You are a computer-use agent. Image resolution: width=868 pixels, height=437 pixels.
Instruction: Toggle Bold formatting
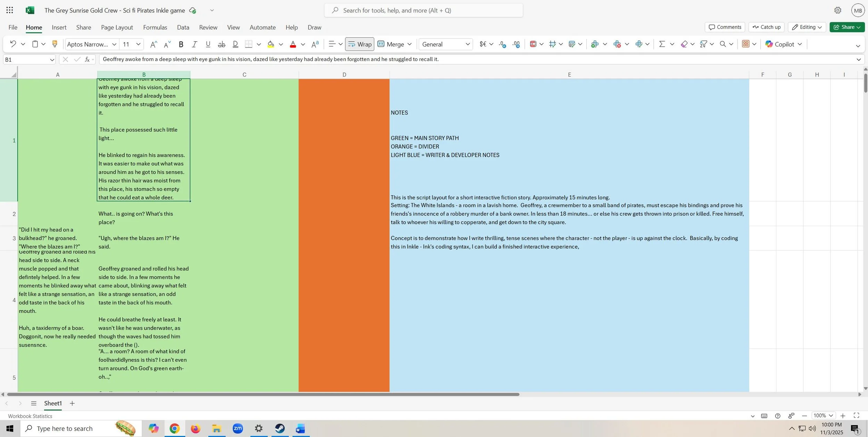[x=181, y=44]
